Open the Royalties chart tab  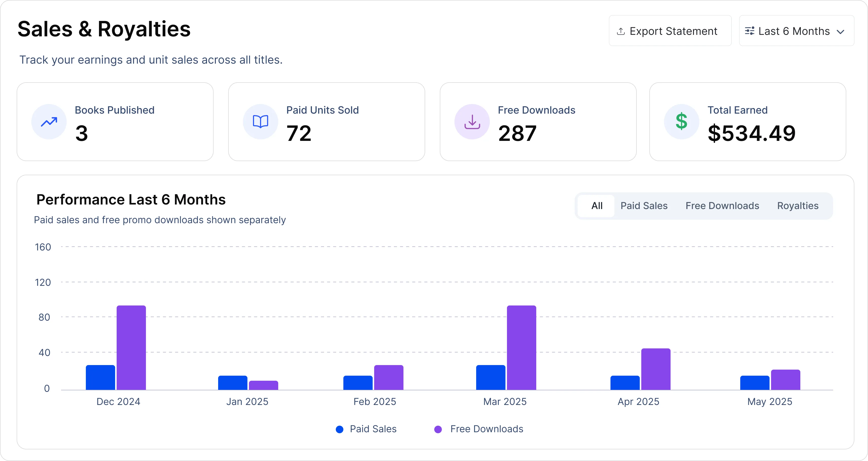(798, 206)
